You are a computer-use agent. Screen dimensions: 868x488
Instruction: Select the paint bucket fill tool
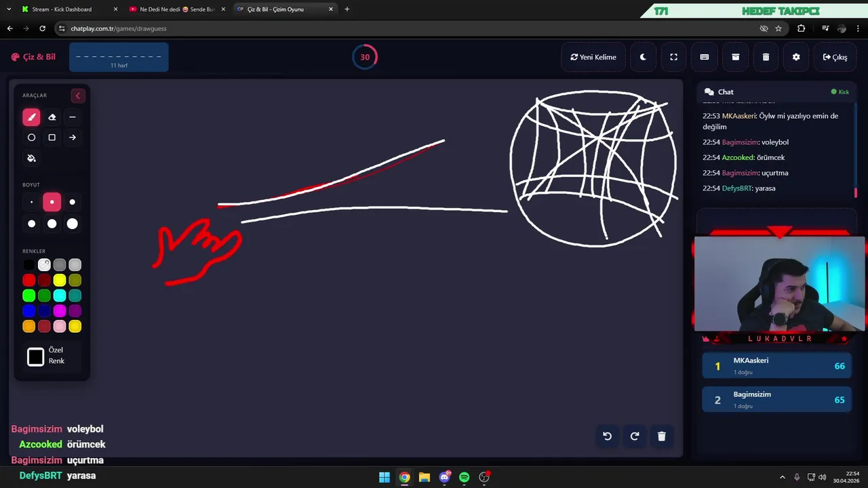[31, 158]
